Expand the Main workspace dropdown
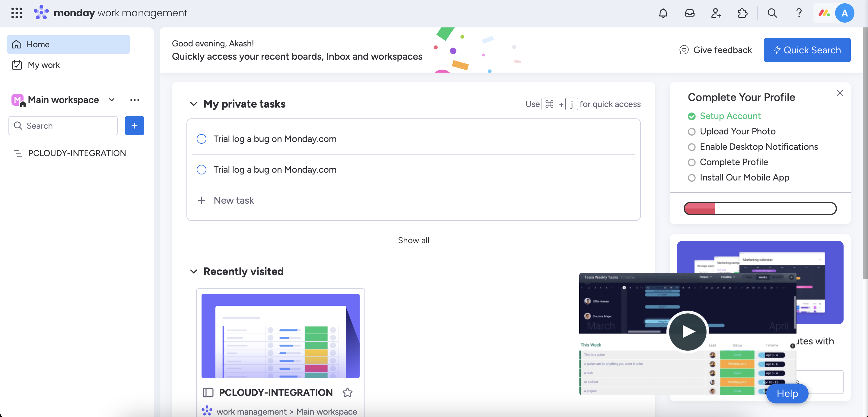868x417 pixels. pos(112,100)
